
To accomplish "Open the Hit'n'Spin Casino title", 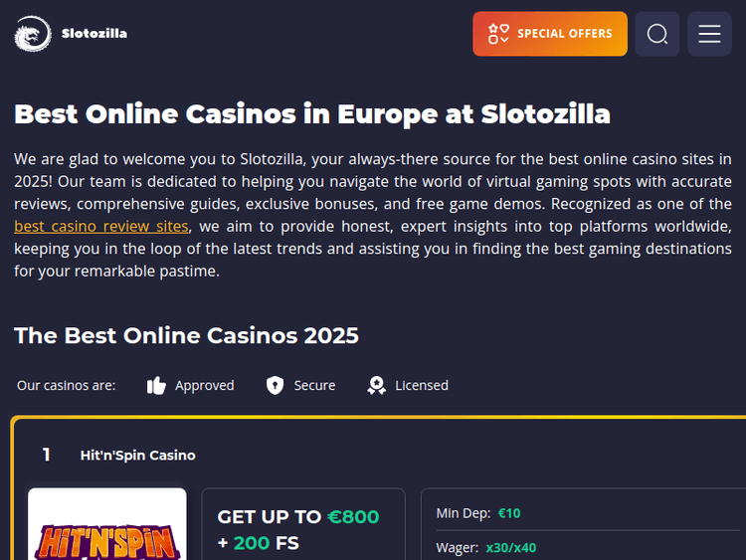I will pyautogui.click(x=137, y=456).
